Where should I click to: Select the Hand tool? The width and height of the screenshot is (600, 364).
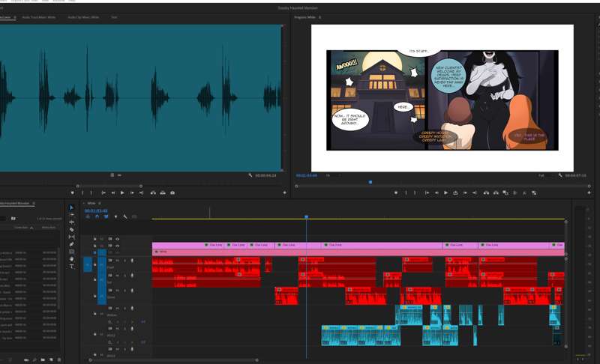click(71, 259)
